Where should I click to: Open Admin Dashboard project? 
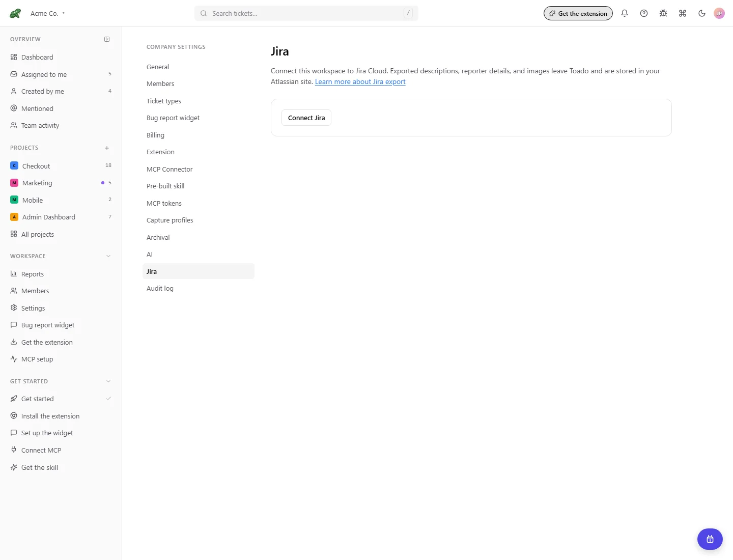click(x=61, y=217)
